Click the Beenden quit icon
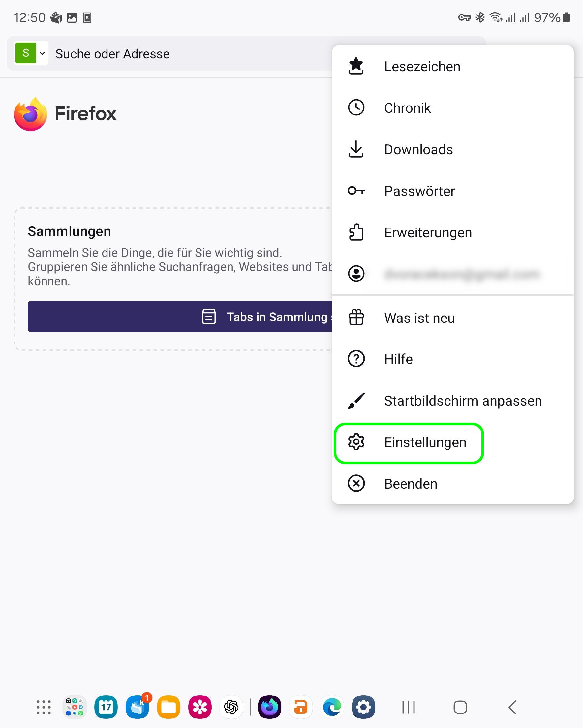583x728 pixels. [356, 484]
